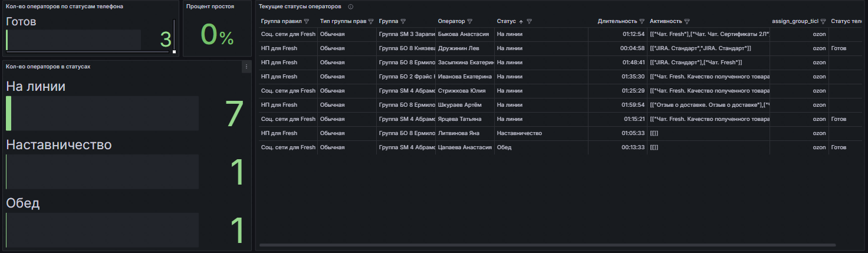Open filter icon beside Группа column

[x=403, y=21]
